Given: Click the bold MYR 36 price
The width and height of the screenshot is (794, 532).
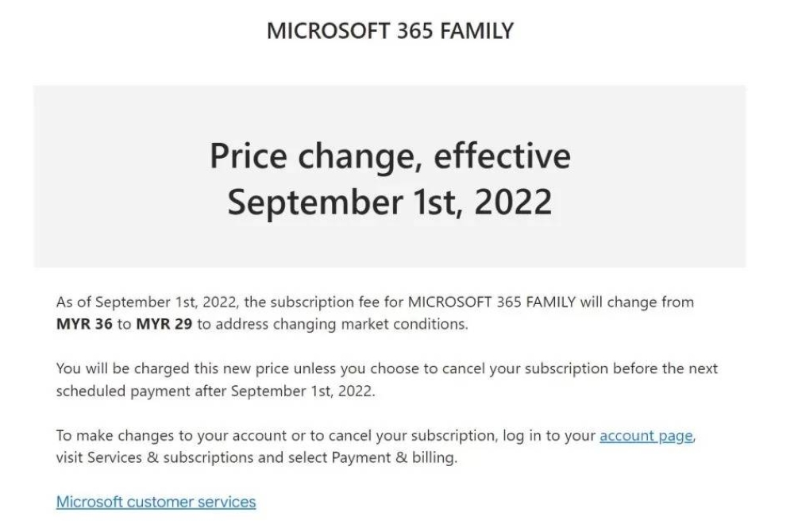Looking at the screenshot, I should point(84,324).
